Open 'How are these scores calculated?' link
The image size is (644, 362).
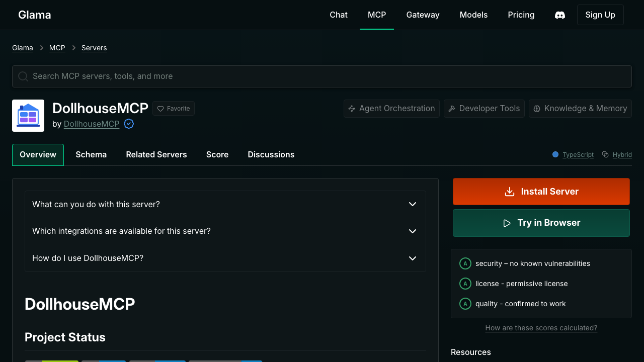[x=541, y=327]
